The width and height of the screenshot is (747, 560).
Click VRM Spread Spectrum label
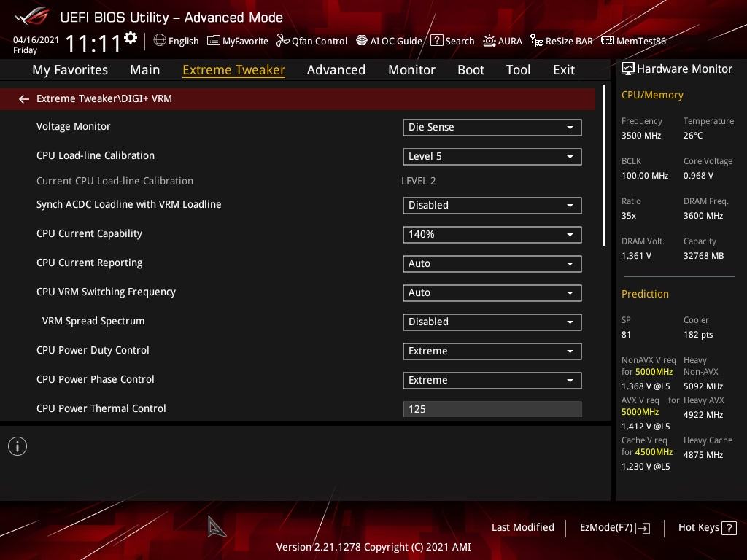pyautogui.click(x=93, y=321)
